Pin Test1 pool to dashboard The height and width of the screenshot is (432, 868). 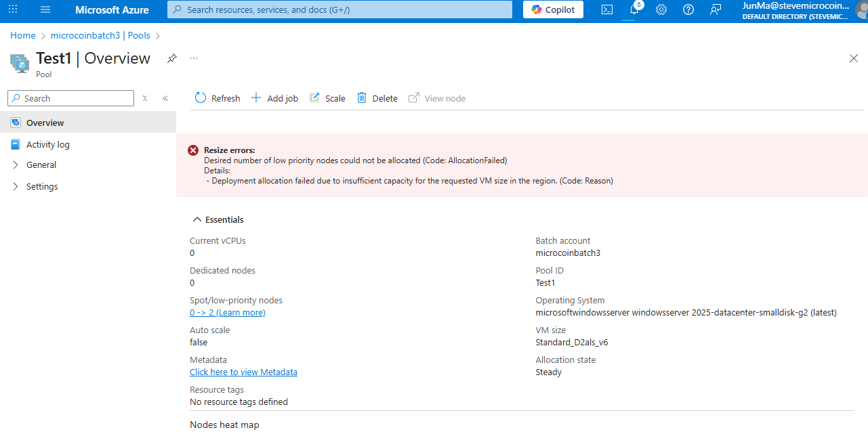click(x=172, y=58)
